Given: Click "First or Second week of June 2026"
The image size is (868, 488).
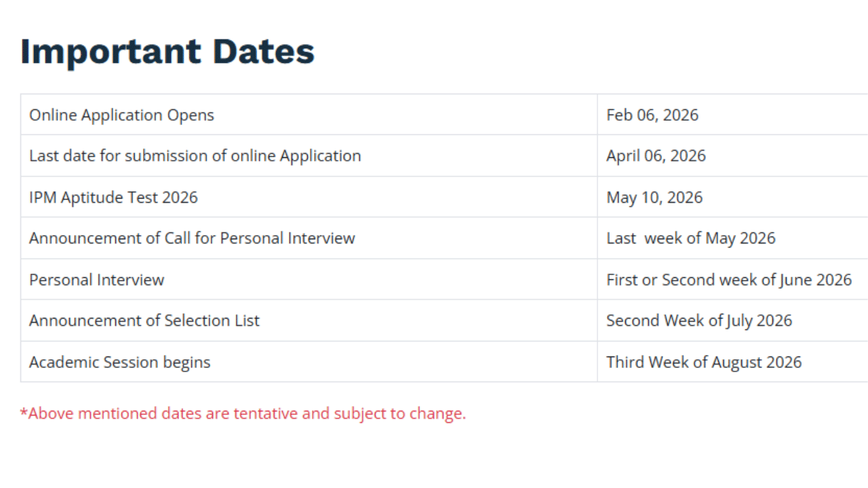Looking at the screenshot, I should point(729,280).
